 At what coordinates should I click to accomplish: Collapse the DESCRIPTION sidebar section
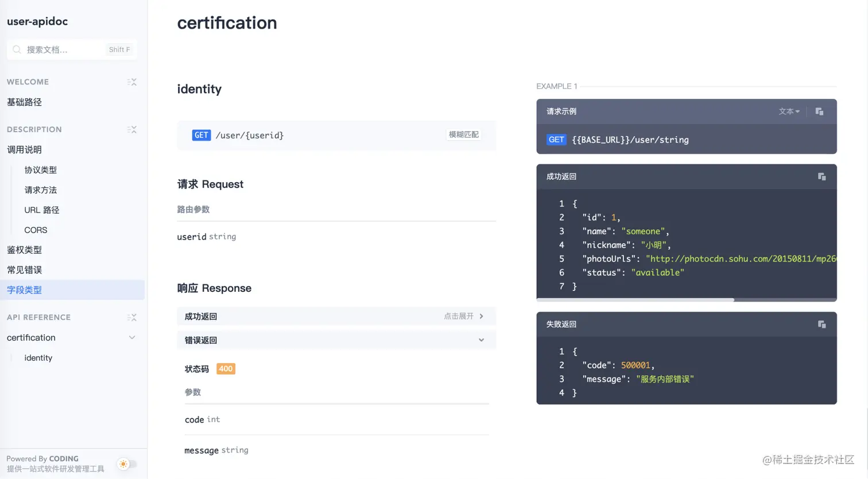[132, 130]
